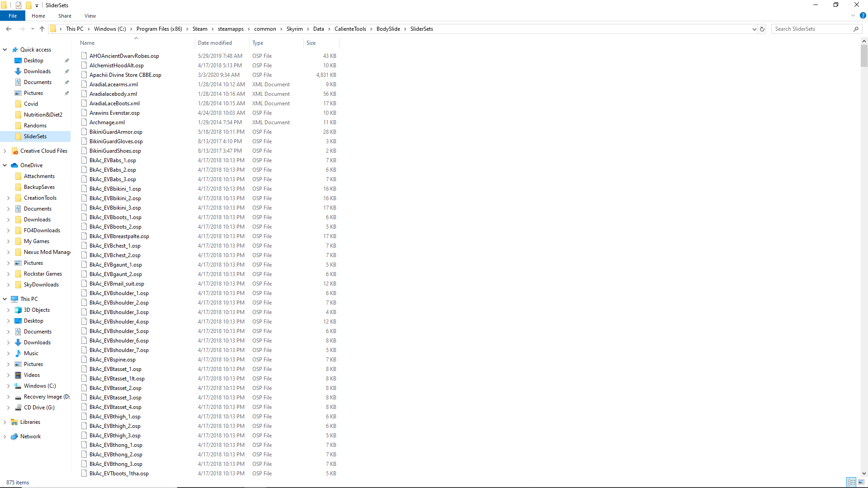Click file icon of AHOAncientDwarvRobes.osp
Image resolution: width=868 pixels, height=488 pixels.
pyautogui.click(x=84, y=56)
